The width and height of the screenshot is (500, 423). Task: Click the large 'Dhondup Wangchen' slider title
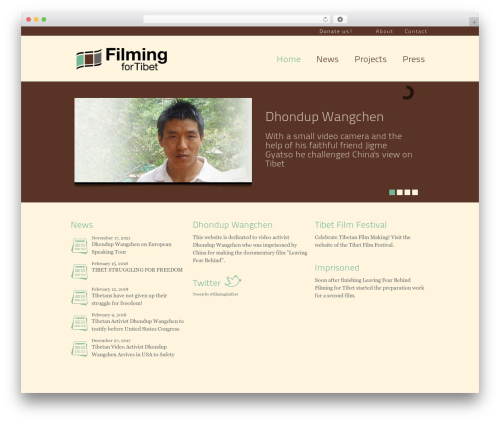[x=324, y=117]
